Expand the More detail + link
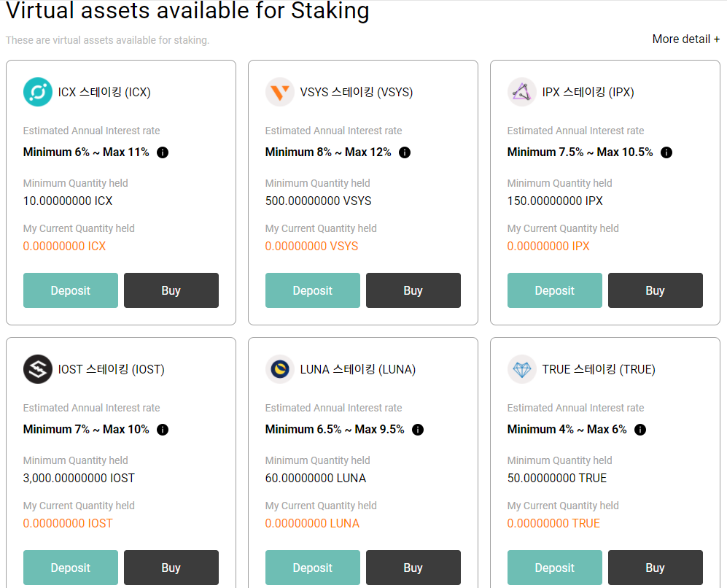This screenshot has height=588, width=727. click(x=685, y=39)
